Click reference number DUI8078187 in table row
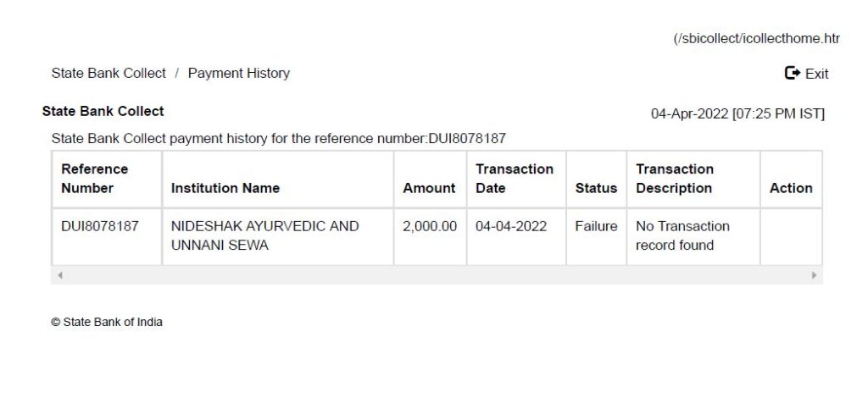The image size is (868, 398). point(100,227)
